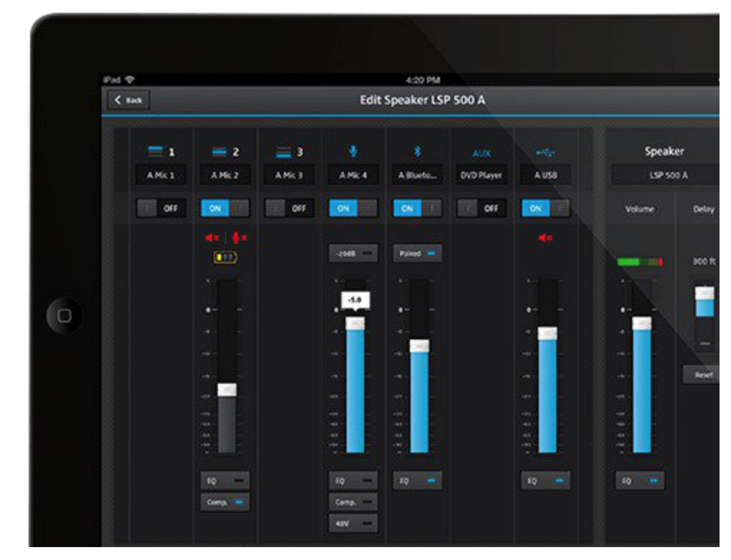Click the Speaker section heading
Viewport: 731px width, 560px height.
[x=664, y=151]
